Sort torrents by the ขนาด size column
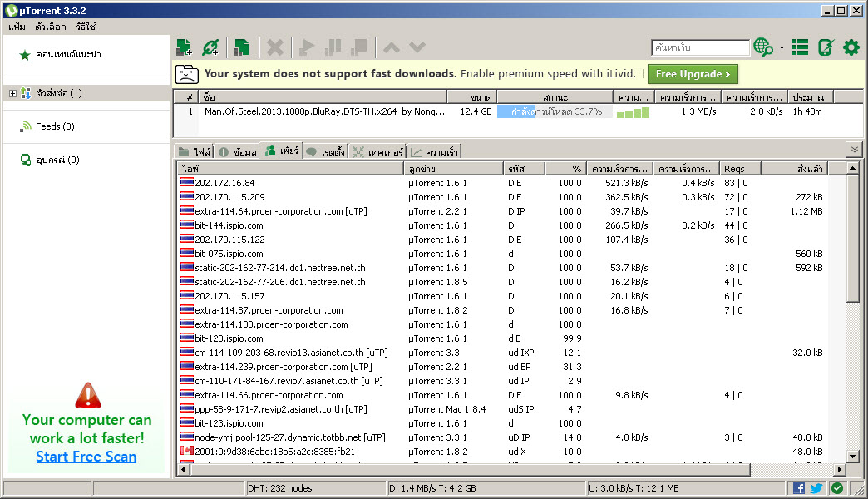This screenshot has width=868, height=499. point(471,97)
